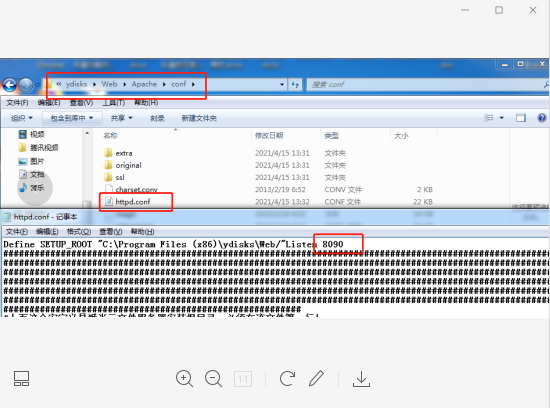Viewport: 550px width, 408px height.
Task: Open the thumbnail gallery view icon
Action: [x=21, y=379]
